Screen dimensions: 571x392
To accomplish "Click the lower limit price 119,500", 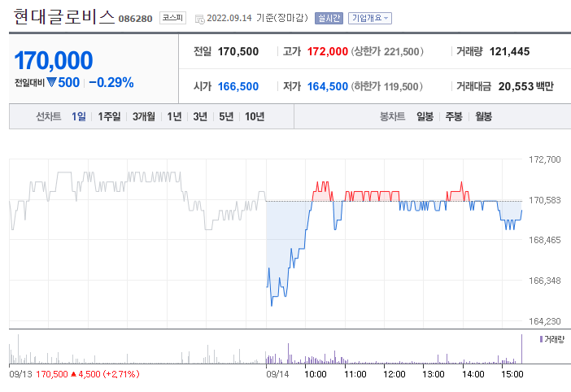I will pos(400,87).
